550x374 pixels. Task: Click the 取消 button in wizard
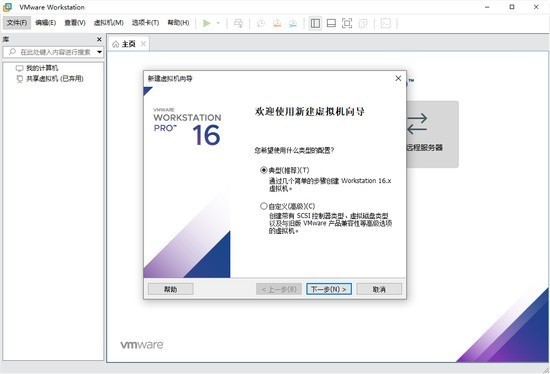379,289
